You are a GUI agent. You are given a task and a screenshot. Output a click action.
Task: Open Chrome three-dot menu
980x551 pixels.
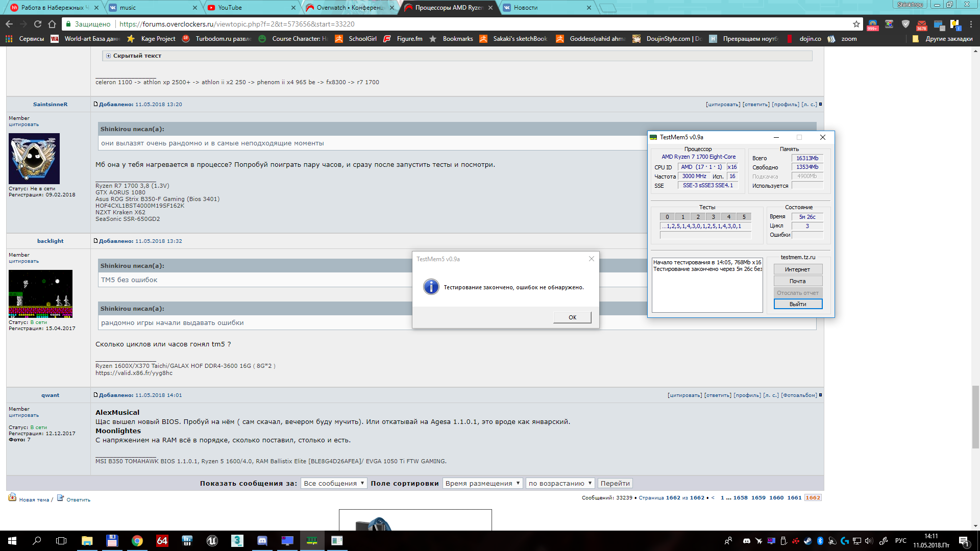(x=971, y=24)
